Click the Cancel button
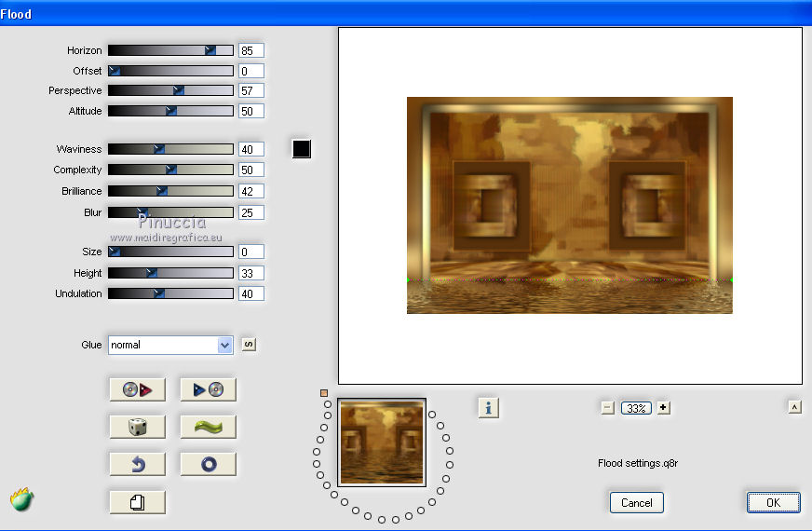812x531 pixels. pyautogui.click(x=636, y=502)
